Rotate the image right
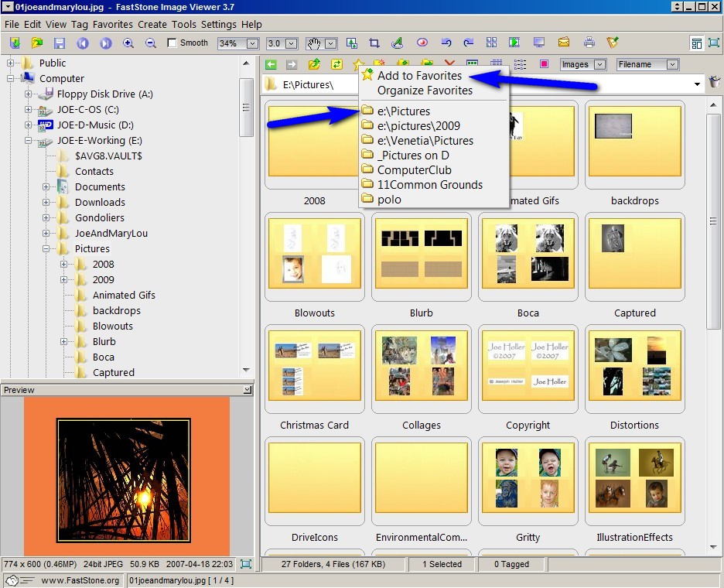This screenshot has width=724, height=588. pyautogui.click(x=468, y=43)
